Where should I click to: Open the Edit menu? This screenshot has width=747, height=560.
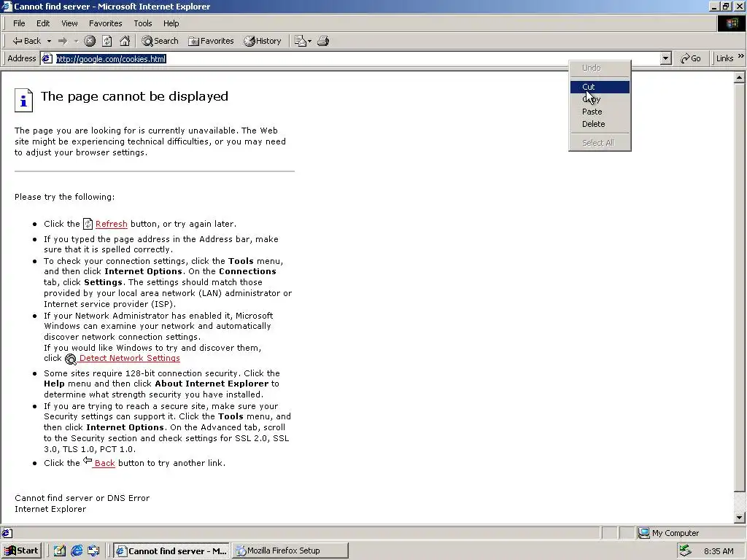[43, 23]
